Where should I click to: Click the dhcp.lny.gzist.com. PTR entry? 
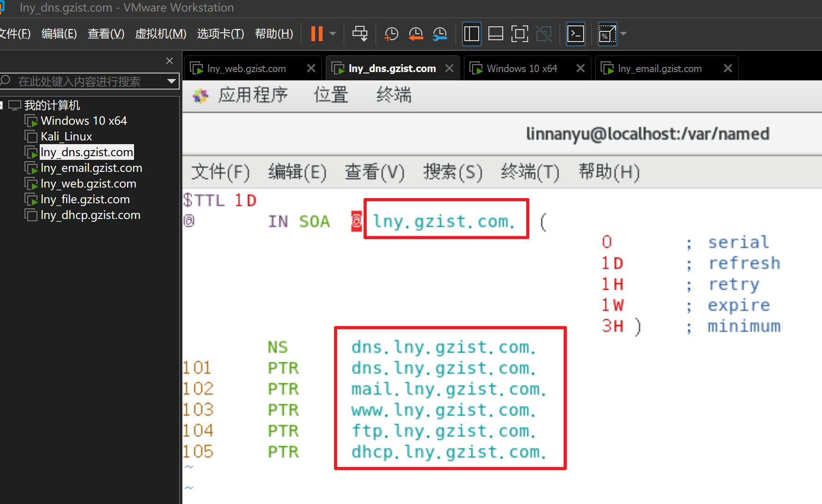tap(449, 452)
